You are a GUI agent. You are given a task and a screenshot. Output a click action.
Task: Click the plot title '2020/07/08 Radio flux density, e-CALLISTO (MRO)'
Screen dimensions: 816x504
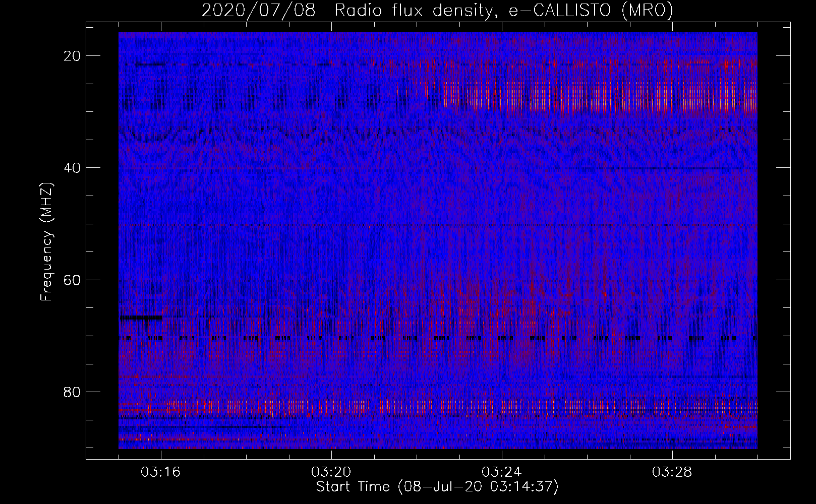click(x=437, y=11)
